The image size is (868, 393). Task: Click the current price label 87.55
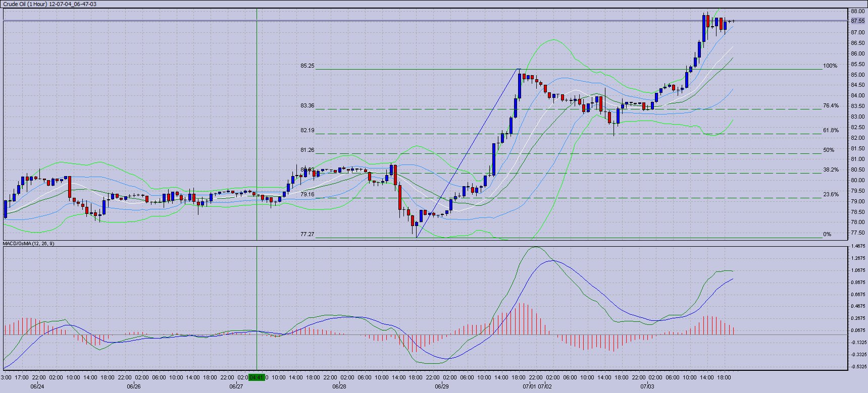[857, 21]
